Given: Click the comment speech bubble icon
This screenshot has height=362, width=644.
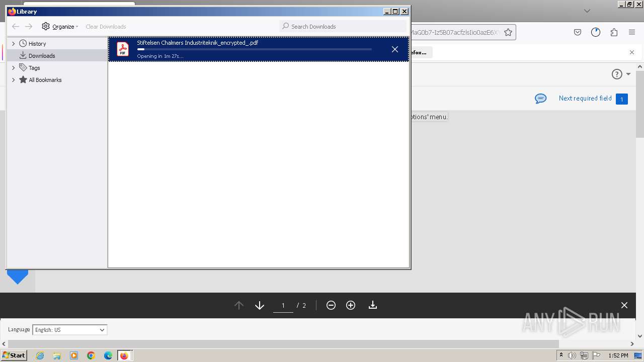Looking at the screenshot, I should pos(540,99).
